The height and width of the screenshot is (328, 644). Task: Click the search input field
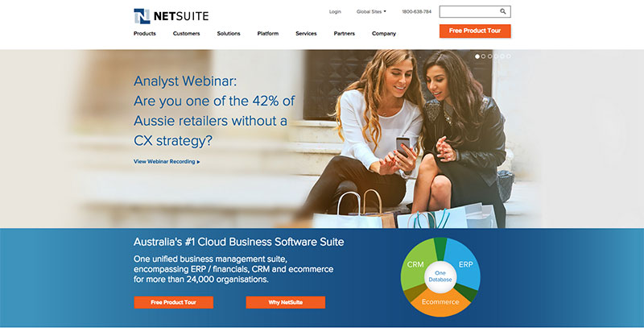469,11
